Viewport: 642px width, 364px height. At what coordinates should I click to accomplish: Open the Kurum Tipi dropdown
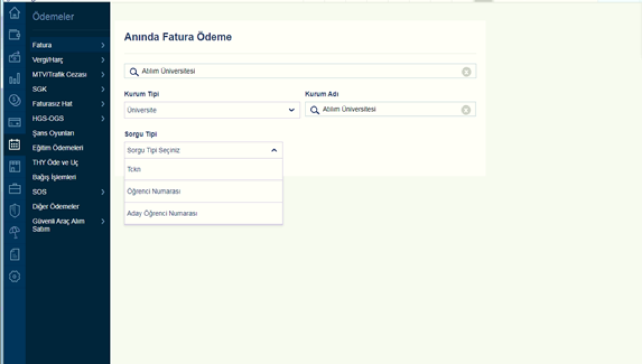point(212,110)
